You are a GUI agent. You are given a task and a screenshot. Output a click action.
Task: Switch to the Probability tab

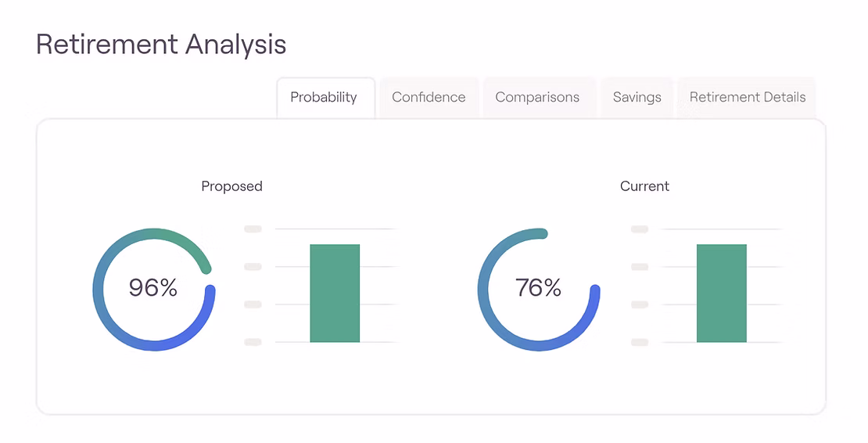click(x=324, y=98)
